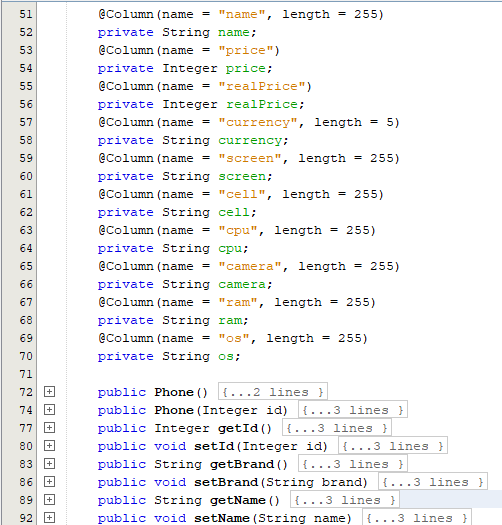Click the 'currency' field on line 58
502x525 pixels.
click(250, 141)
